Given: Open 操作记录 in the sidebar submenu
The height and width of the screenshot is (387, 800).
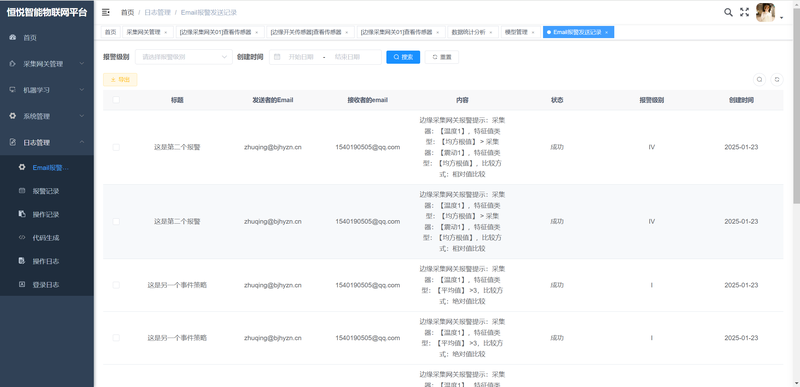Looking at the screenshot, I should point(46,214).
